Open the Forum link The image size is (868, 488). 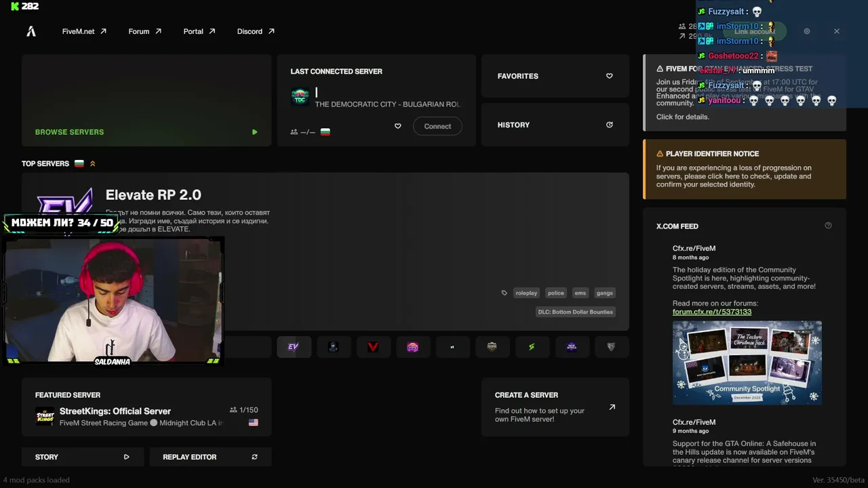[144, 31]
